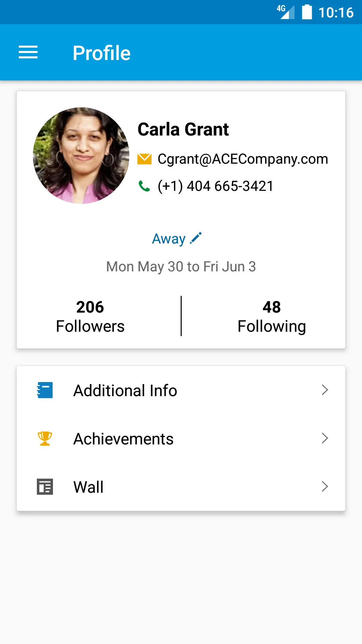
Task: Tap the Away status link
Action: pyautogui.click(x=169, y=239)
